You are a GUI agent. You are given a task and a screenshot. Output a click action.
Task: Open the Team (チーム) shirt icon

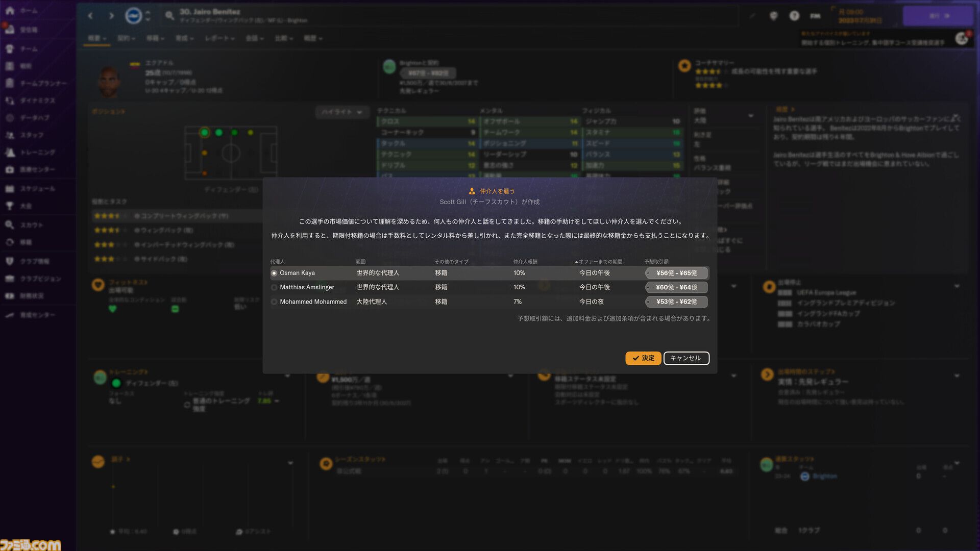click(x=10, y=49)
